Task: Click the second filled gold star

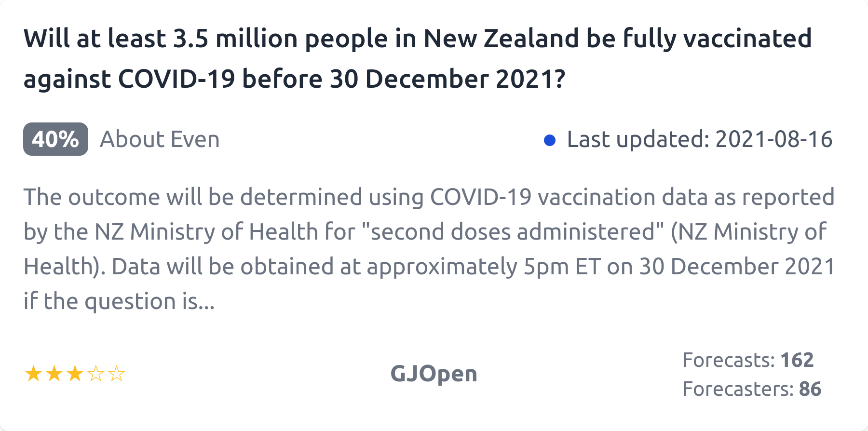Action: tap(54, 374)
